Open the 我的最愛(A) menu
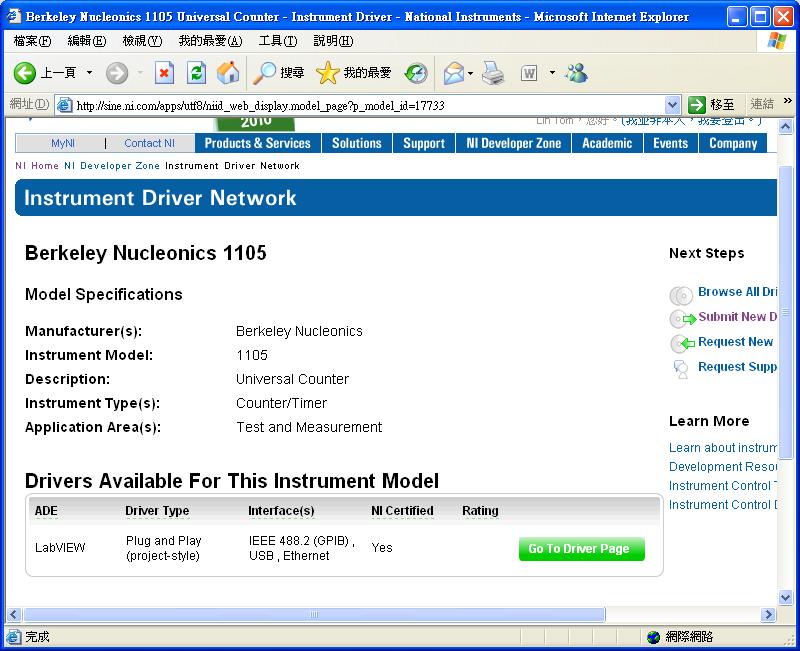 [x=210, y=41]
